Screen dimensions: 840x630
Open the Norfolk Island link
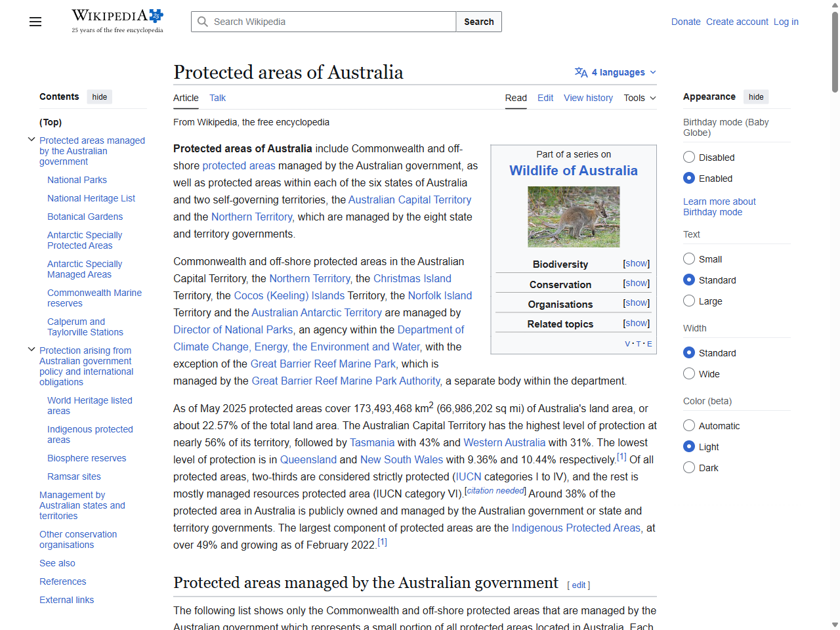coord(440,295)
